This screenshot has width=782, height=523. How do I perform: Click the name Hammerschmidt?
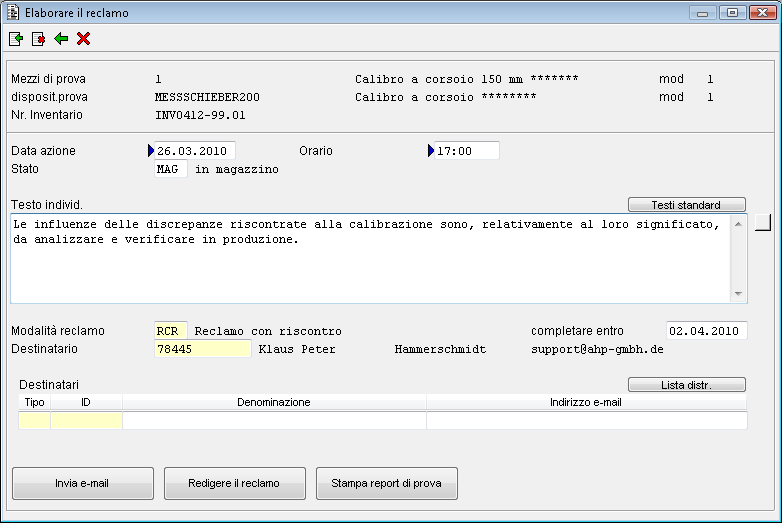click(x=440, y=349)
